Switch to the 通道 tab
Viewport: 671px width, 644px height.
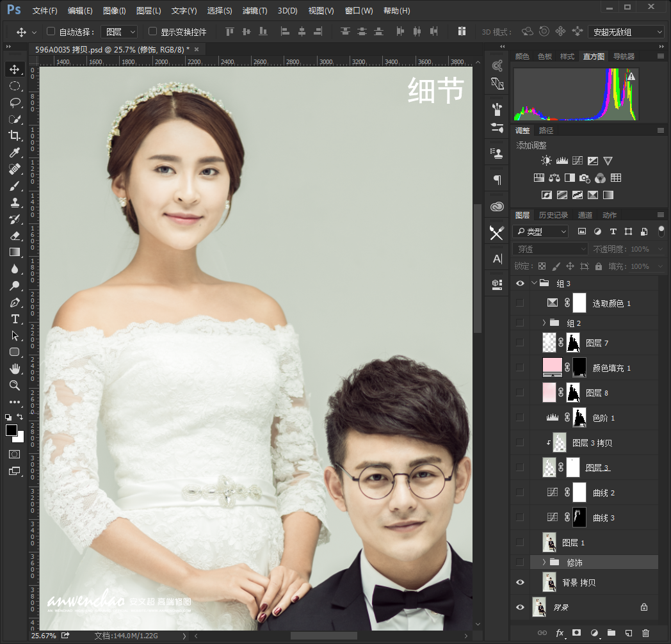pyautogui.click(x=585, y=215)
